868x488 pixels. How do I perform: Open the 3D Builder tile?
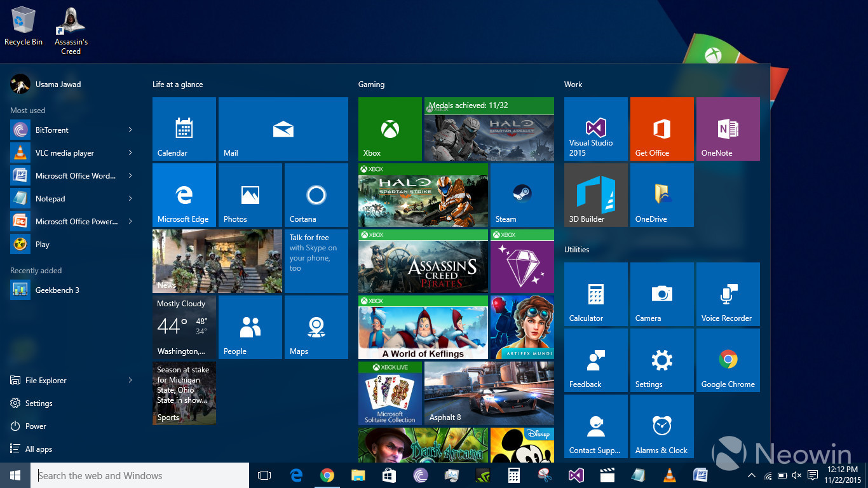tap(596, 195)
